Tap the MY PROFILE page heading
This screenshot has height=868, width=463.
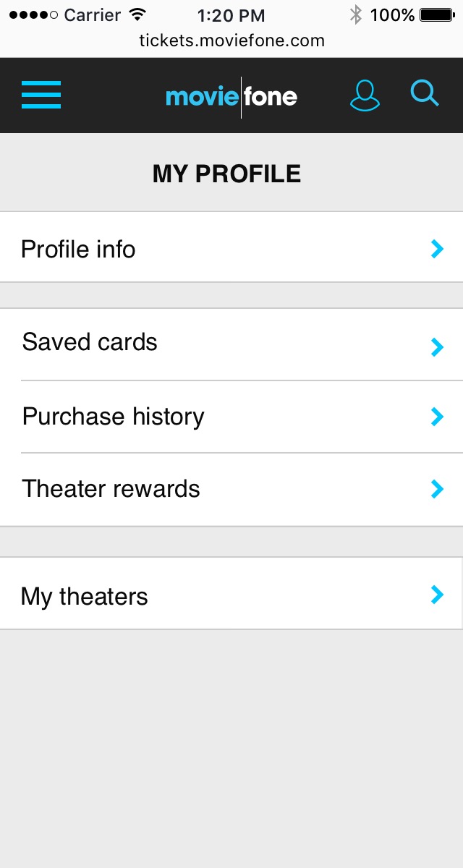point(226,174)
